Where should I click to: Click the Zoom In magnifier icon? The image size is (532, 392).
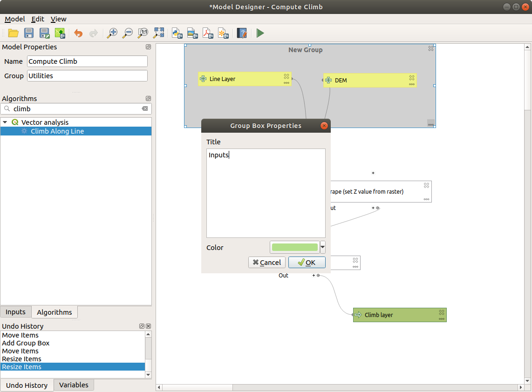coord(112,33)
